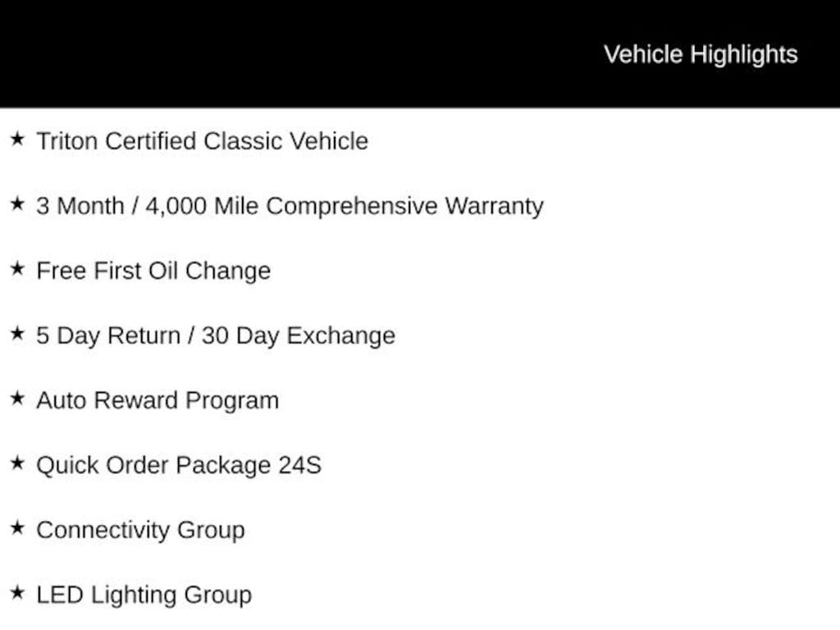Click the star beside 5 Day Return
The width and height of the screenshot is (840, 630).
(17, 334)
